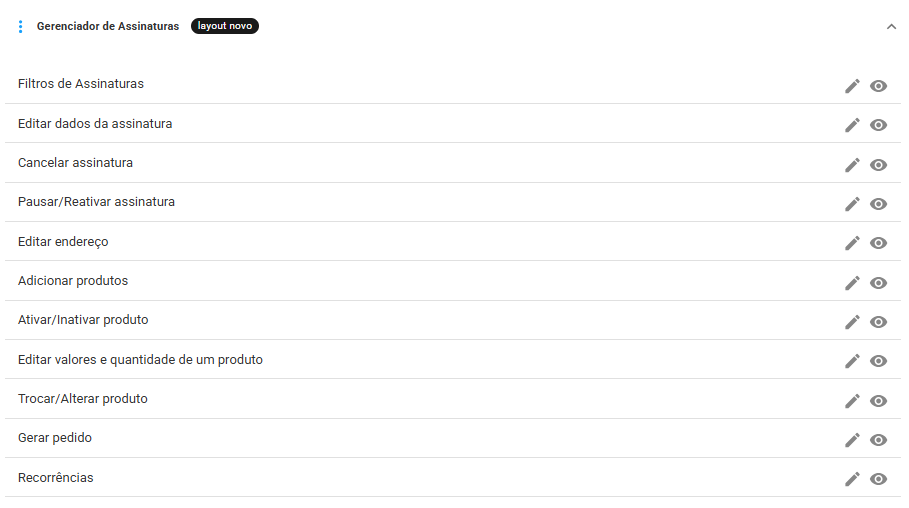The image size is (909, 508).
Task: Click pencil icon beside Editar endereço
Action: click(852, 243)
